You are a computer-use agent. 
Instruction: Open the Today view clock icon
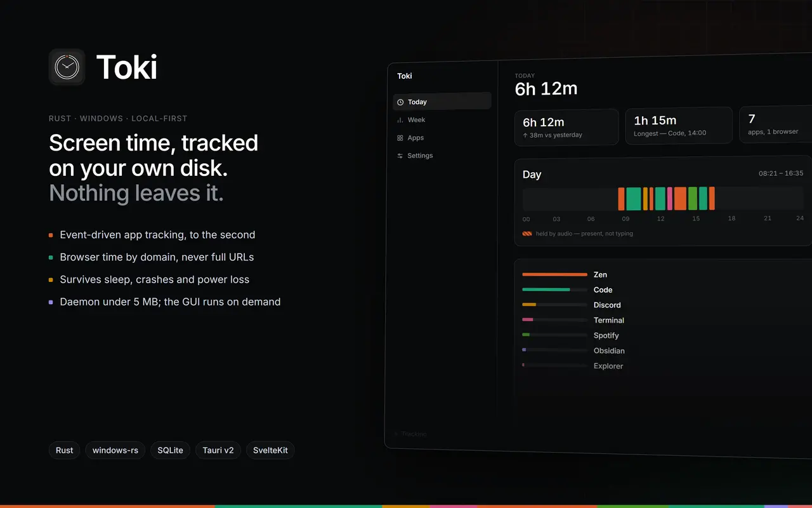click(x=400, y=102)
